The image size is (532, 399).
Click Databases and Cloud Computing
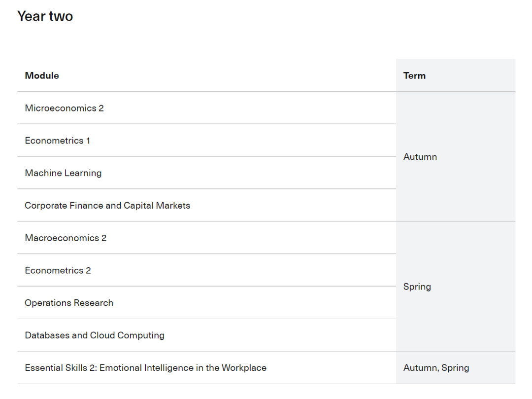(94, 335)
